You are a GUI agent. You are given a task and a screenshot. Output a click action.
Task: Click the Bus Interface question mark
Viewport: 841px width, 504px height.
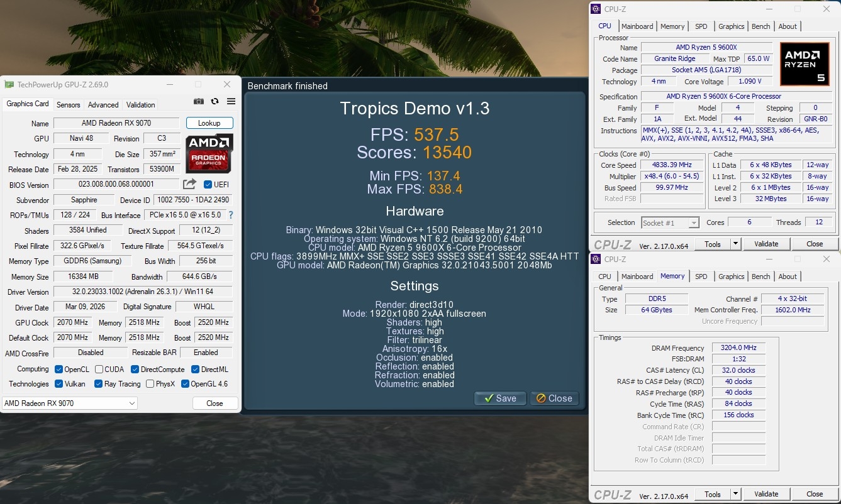coord(231,216)
